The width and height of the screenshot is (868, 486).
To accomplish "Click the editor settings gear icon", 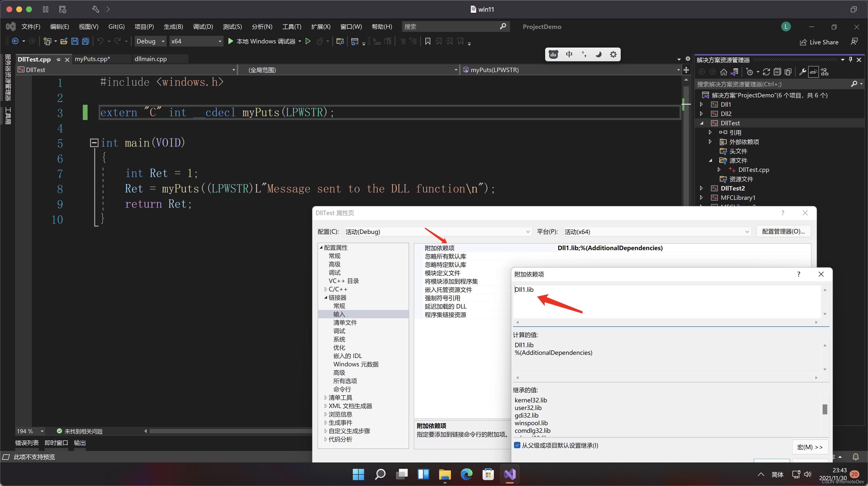I will click(688, 59).
